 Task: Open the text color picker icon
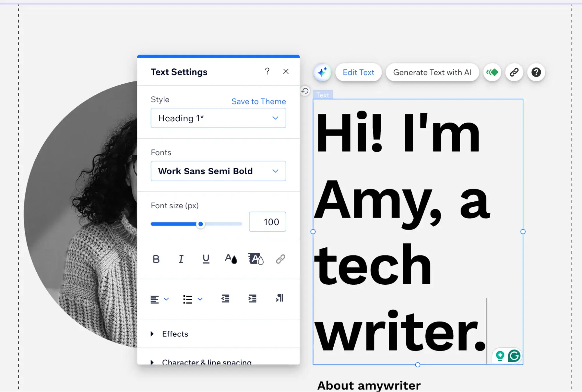tap(231, 259)
